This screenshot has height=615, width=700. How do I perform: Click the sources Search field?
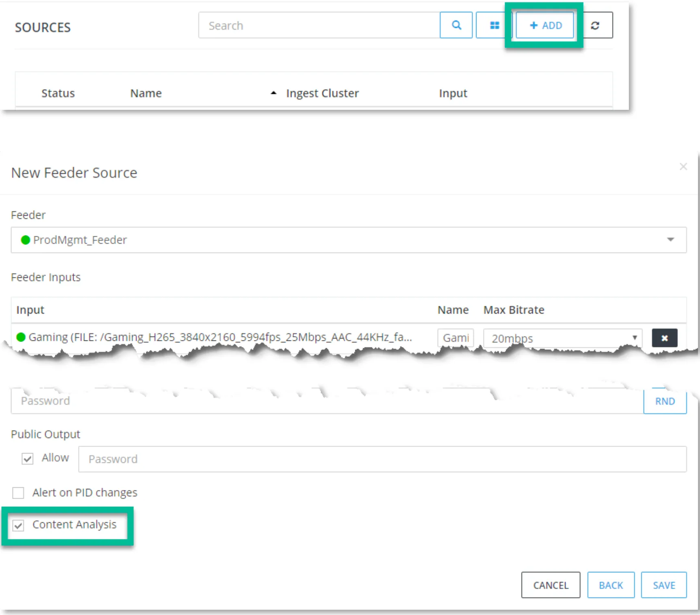tap(319, 25)
